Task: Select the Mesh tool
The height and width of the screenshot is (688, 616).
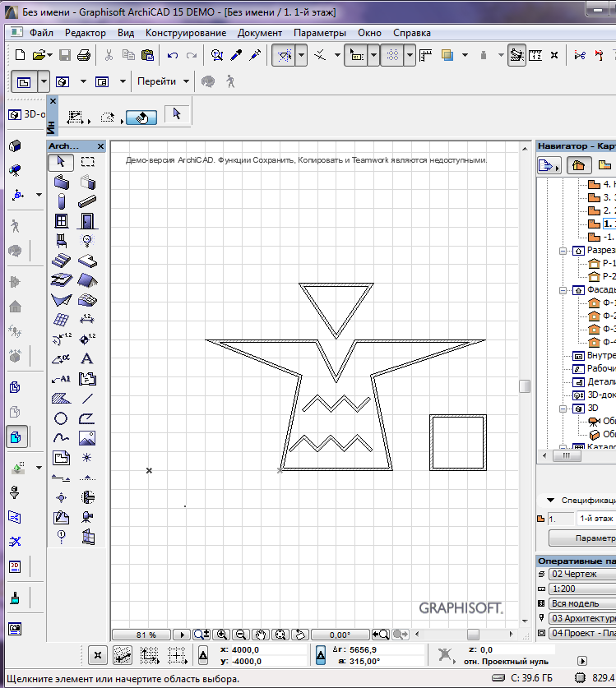Action: point(87,300)
